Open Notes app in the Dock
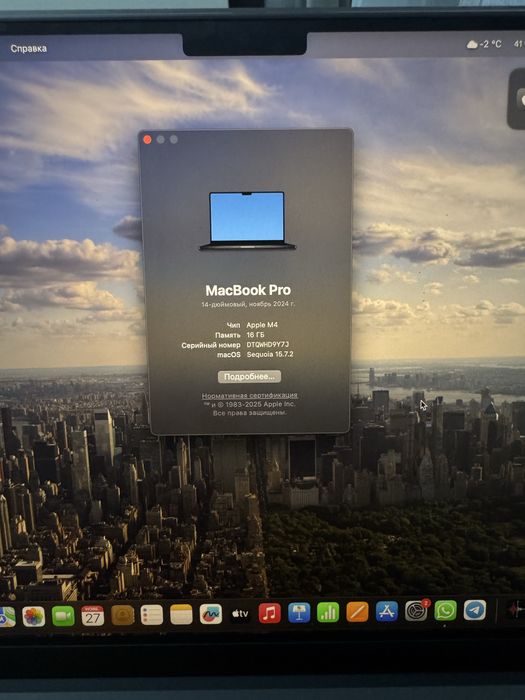 181,615
